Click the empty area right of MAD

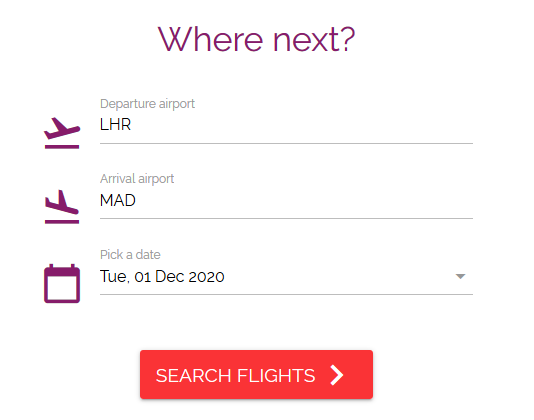(304, 200)
